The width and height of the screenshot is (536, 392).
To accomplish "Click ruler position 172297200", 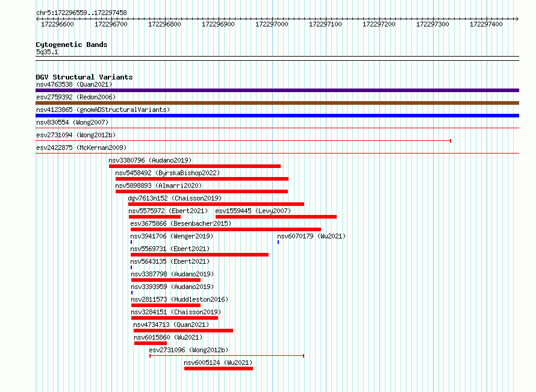I will [379, 24].
